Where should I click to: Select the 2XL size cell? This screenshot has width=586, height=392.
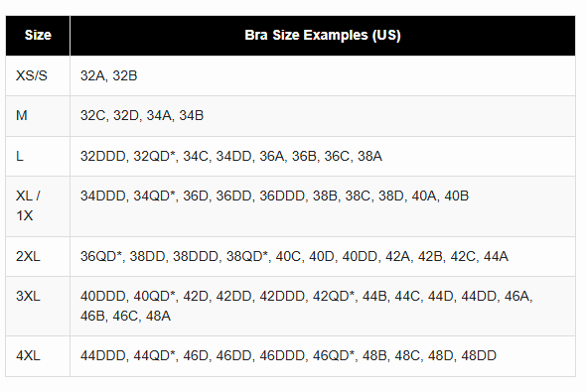tap(38, 256)
